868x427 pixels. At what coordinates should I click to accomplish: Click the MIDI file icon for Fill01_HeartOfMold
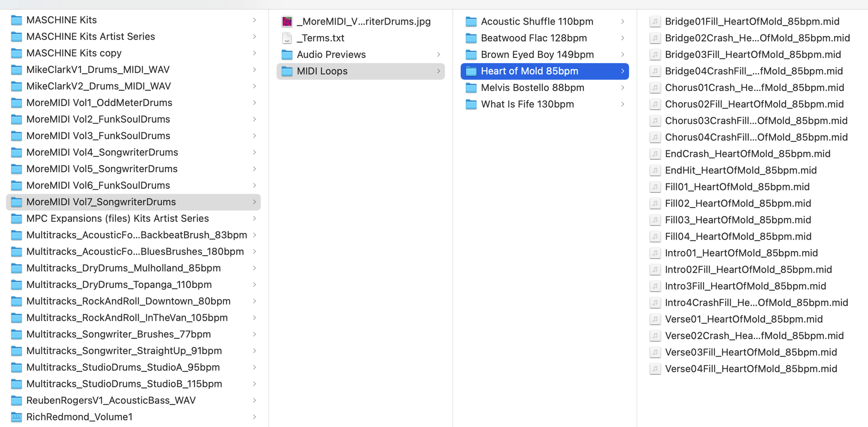[x=655, y=187]
